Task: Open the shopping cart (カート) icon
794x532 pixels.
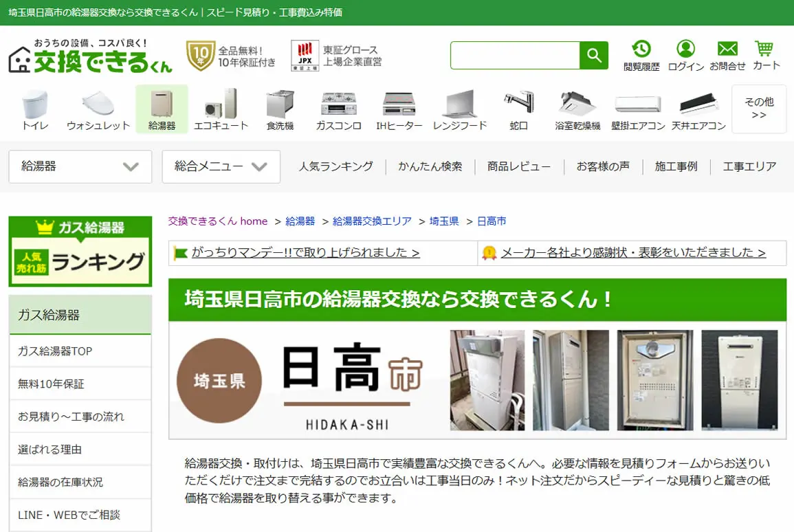Action: click(766, 55)
